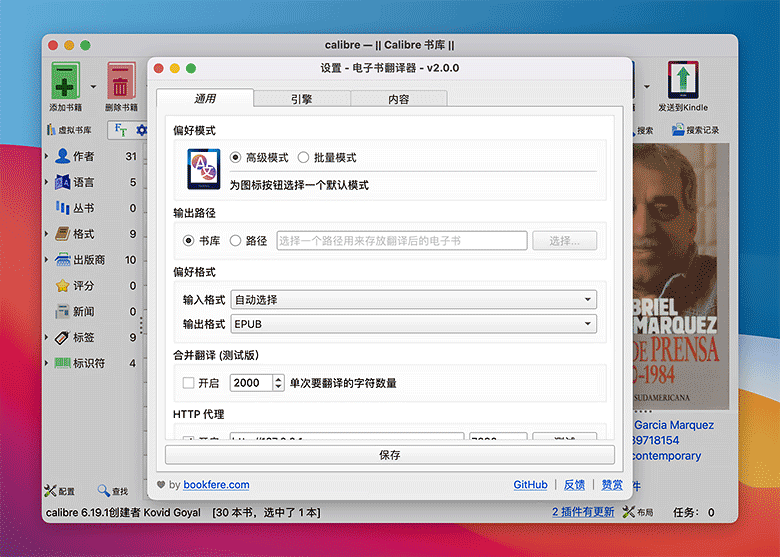Click the '单次要翻译的字符数量' label
Image resolution: width=780 pixels, height=557 pixels.
(x=343, y=383)
